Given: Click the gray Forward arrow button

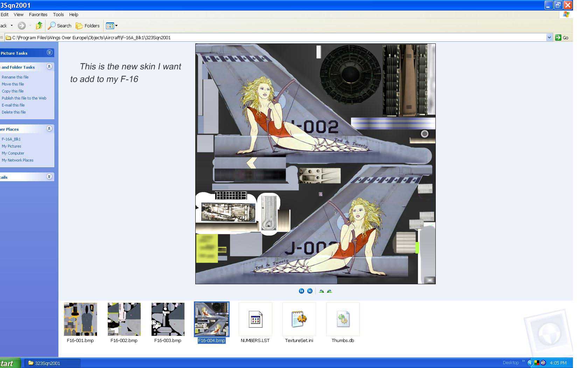Looking at the screenshot, I should (x=22, y=26).
